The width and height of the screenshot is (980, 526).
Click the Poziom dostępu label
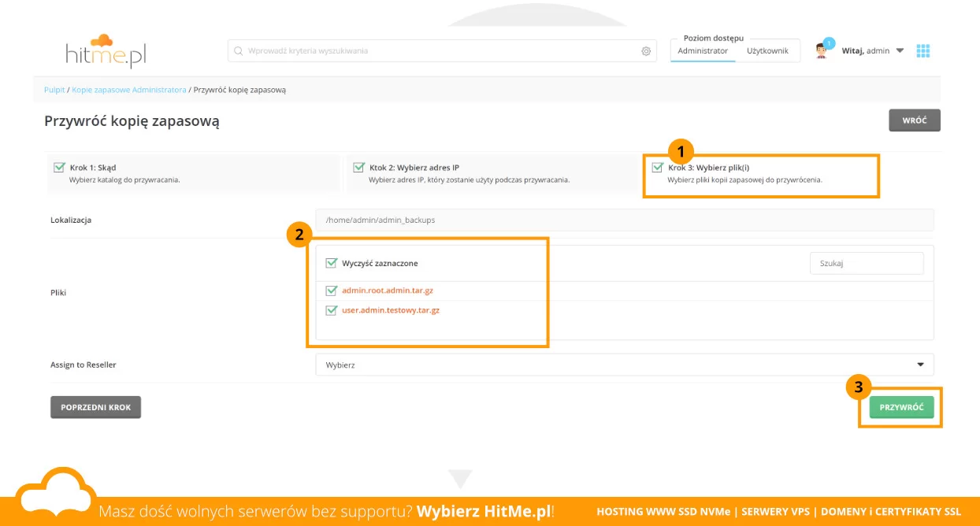pos(714,38)
